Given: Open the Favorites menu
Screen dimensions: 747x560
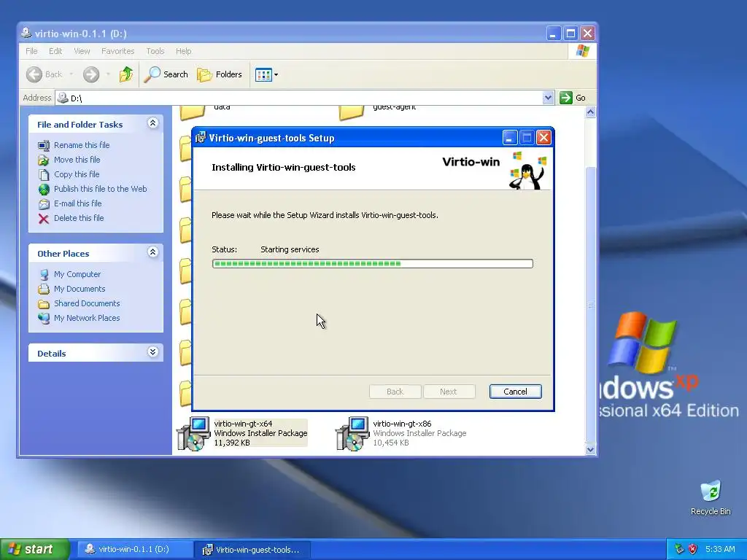Looking at the screenshot, I should click(x=117, y=51).
